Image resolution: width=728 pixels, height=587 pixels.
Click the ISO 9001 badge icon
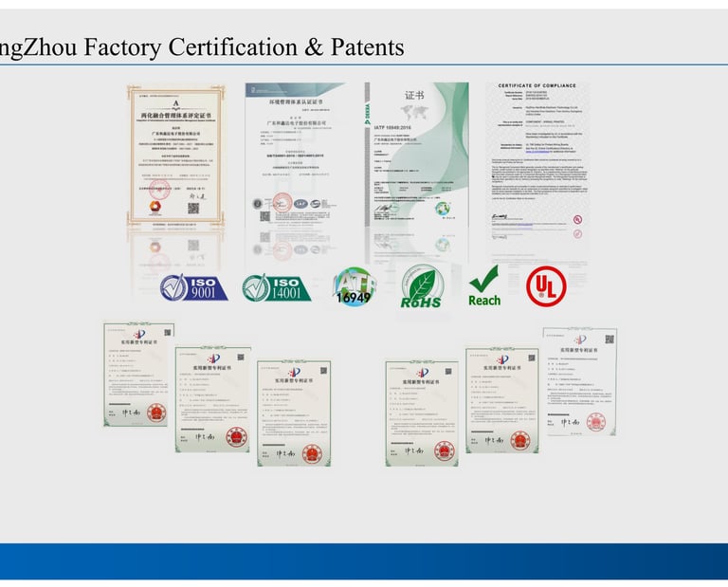pyautogui.click(x=193, y=287)
